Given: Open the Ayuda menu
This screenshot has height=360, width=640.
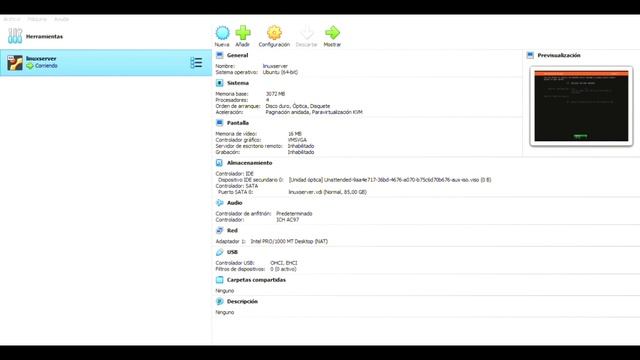Looking at the screenshot, I should (62, 19).
